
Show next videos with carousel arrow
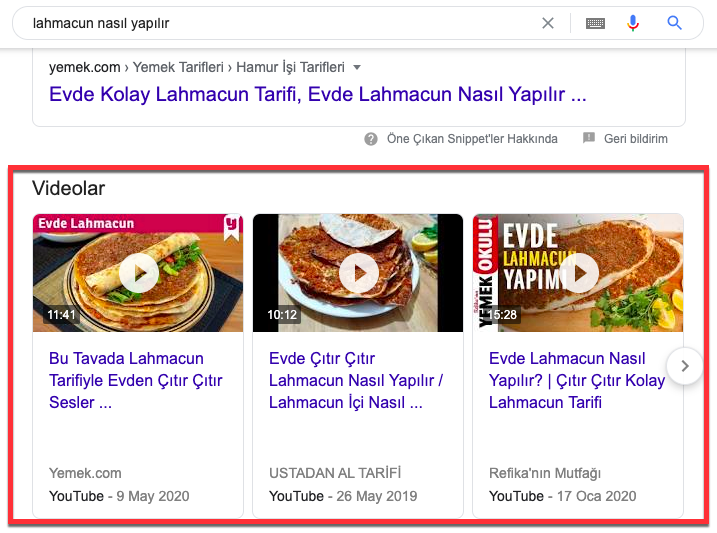coord(685,366)
